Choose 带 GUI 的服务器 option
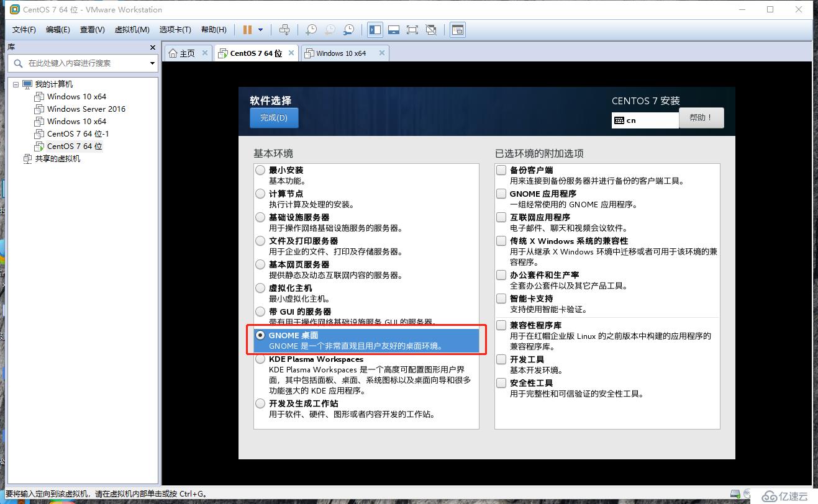 tap(260, 312)
